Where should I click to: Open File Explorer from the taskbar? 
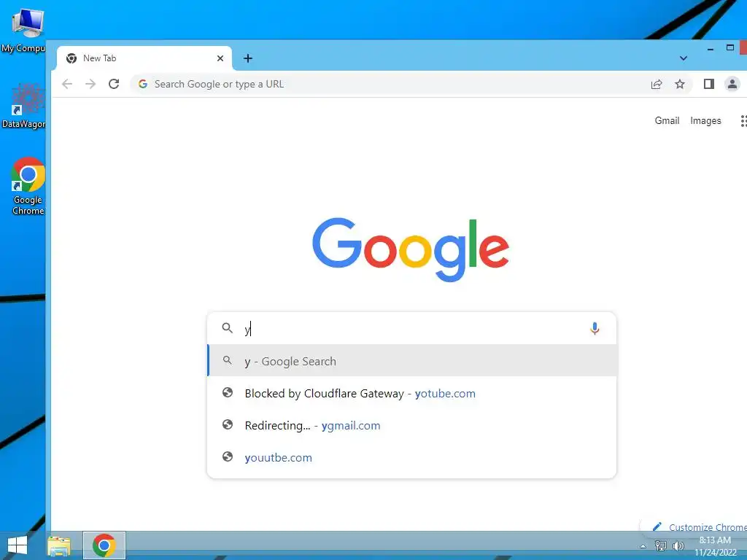pos(59,545)
